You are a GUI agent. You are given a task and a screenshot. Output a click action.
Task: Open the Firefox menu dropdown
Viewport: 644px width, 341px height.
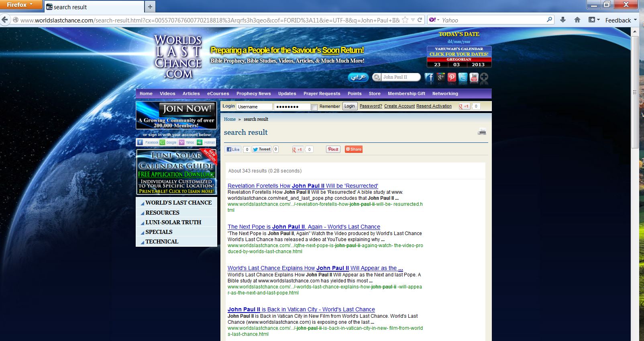pos(21,4)
